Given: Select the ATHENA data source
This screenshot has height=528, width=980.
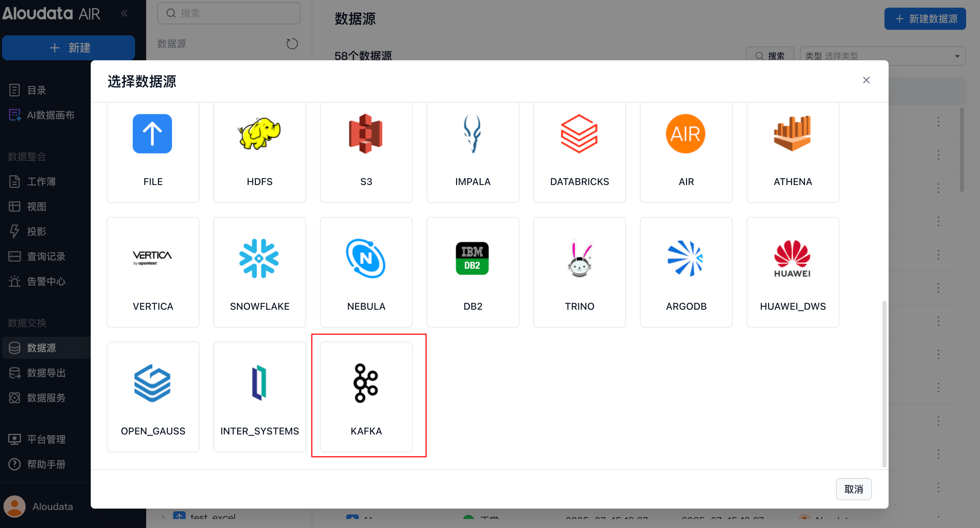Looking at the screenshot, I should [x=792, y=134].
